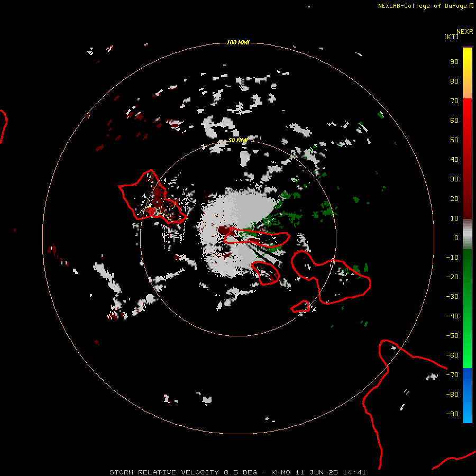Click the NEXLAB-College of DuPage credit text
The image size is (476, 476).
422,6
